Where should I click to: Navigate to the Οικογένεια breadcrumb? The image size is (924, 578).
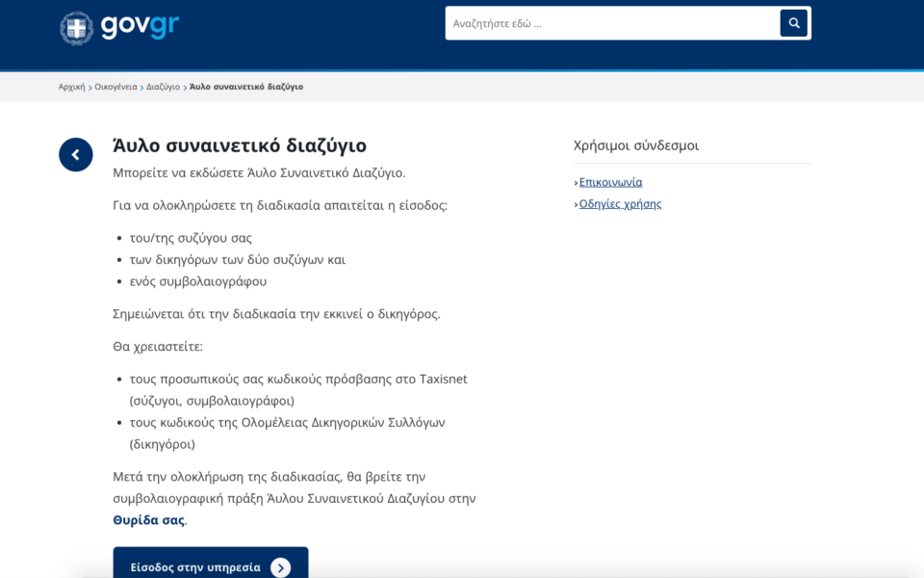pos(115,87)
